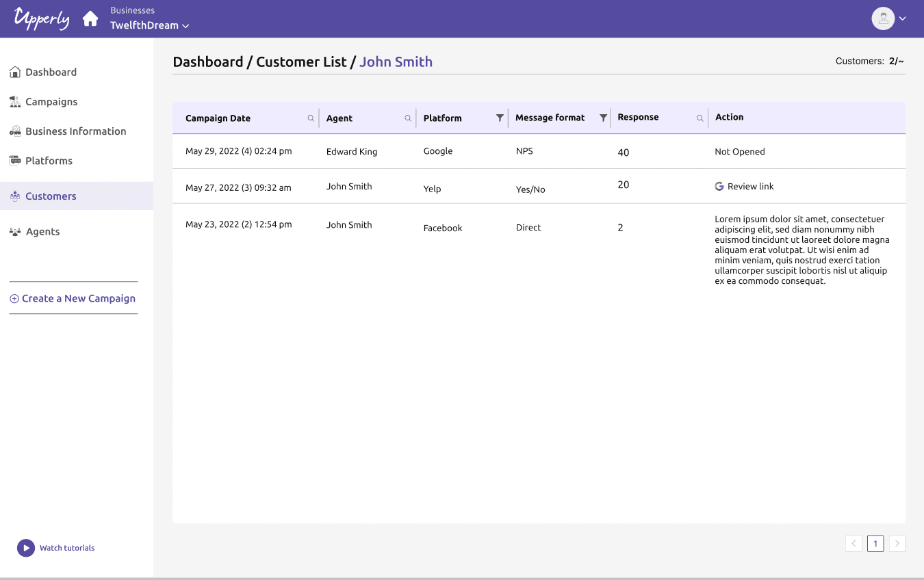Go to next page arrow
924x580 pixels.
(x=897, y=543)
